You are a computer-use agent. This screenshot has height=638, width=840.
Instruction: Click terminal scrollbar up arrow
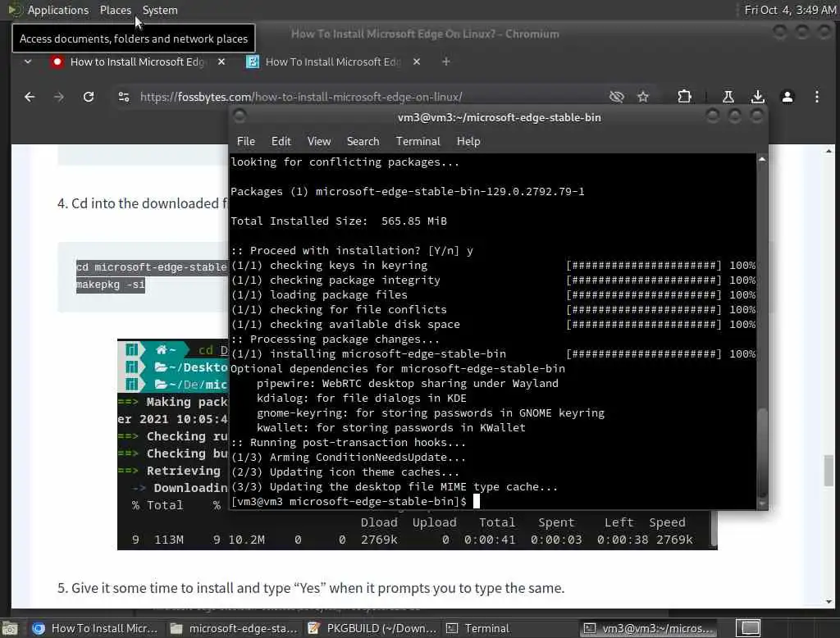pos(762,159)
